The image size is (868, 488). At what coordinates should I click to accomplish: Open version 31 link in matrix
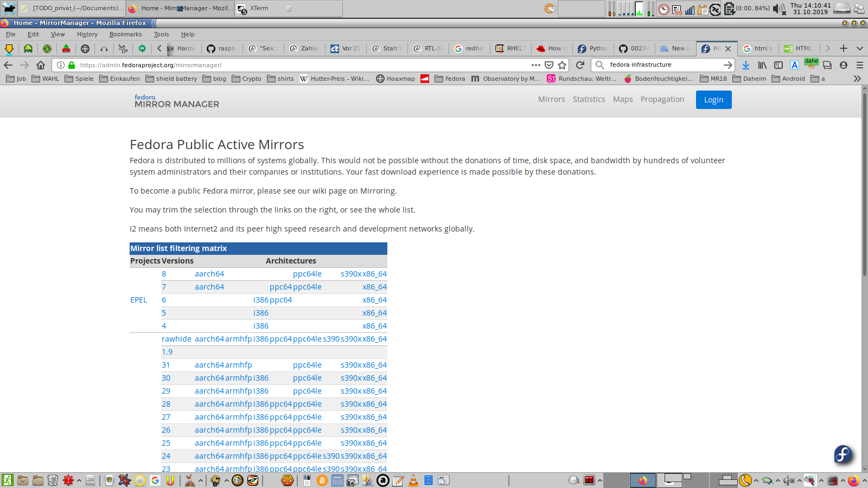(x=166, y=365)
